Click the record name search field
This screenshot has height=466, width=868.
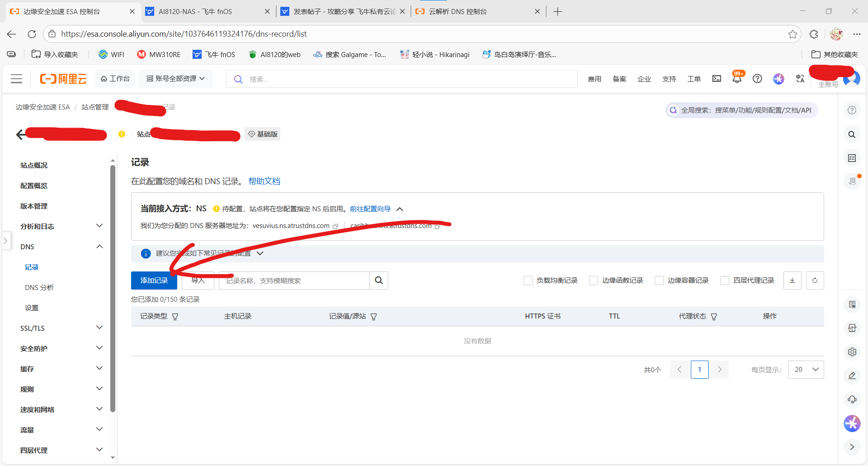pyautogui.click(x=294, y=281)
